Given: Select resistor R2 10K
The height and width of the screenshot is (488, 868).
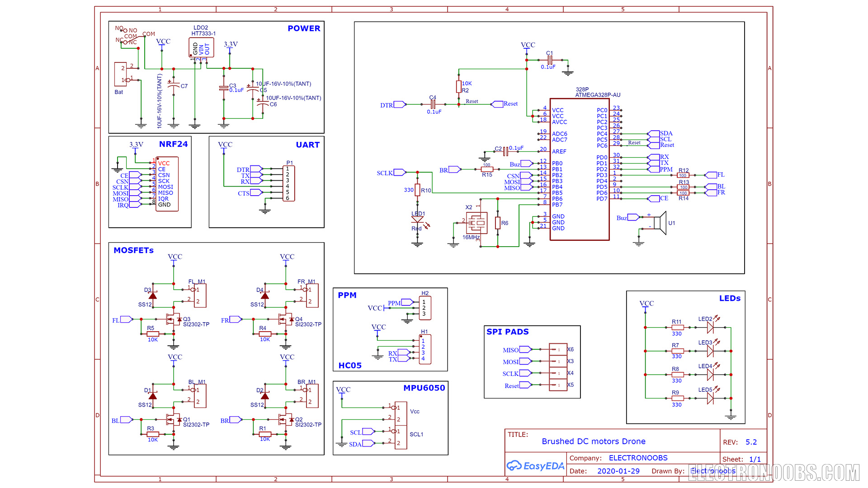Looking at the screenshot, I should [x=459, y=86].
